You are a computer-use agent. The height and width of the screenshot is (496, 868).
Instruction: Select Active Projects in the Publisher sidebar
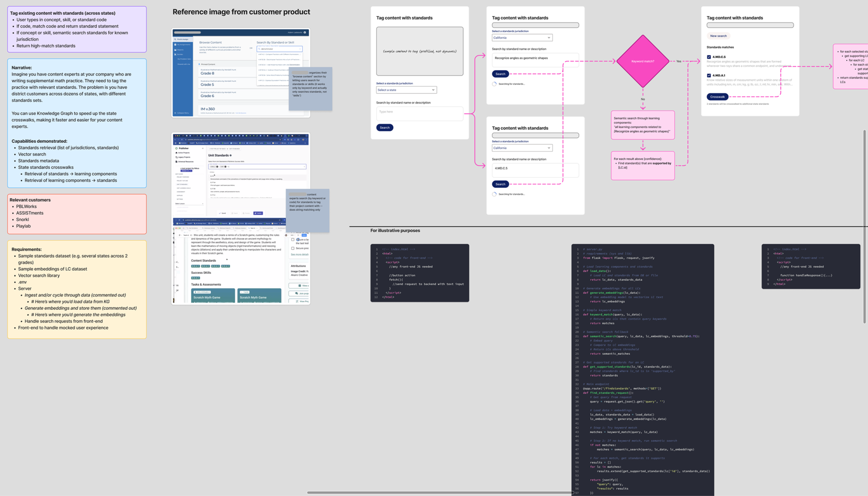183,153
